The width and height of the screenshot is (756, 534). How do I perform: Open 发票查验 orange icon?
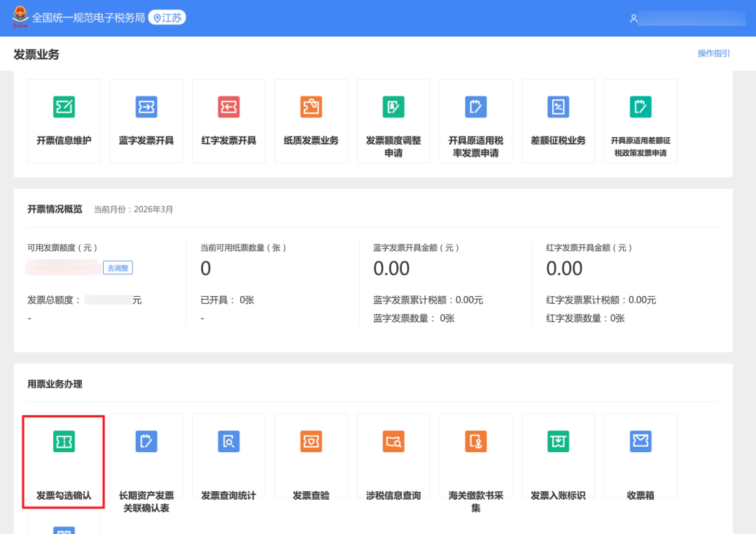[x=311, y=442]
